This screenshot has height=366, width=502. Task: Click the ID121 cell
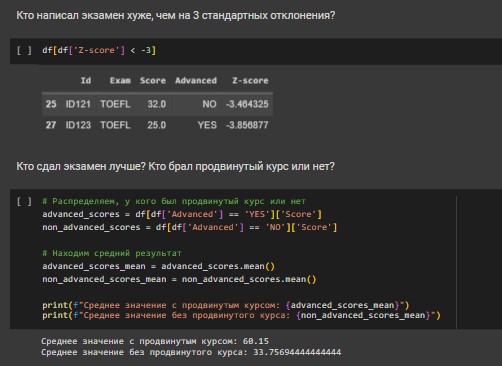pos(78,104)
